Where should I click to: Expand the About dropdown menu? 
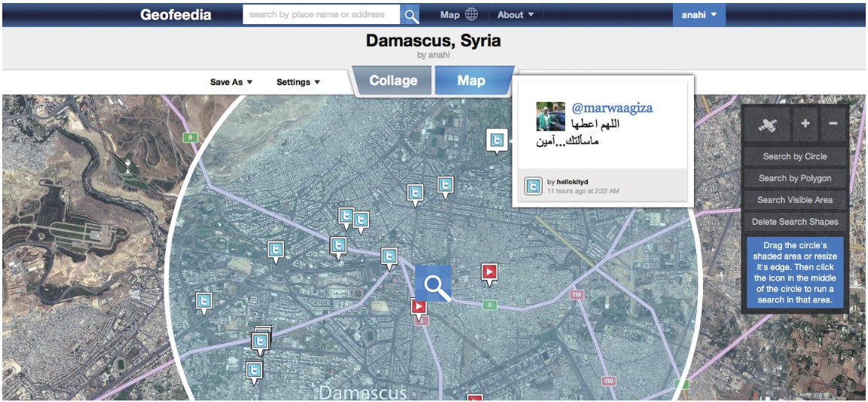coord(515,15)
